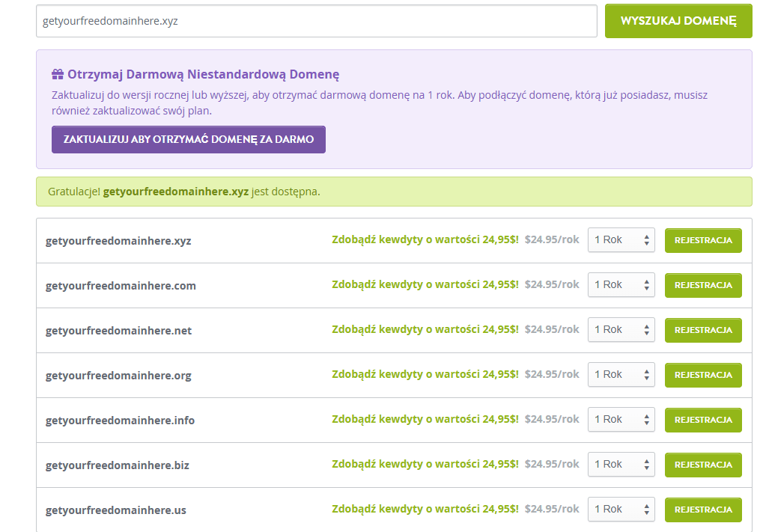Image resolution: width=763 pixels, height=532 pixels.
Task: Click REJESTRACJA for the .biz domain
Action: click(703, 465)
